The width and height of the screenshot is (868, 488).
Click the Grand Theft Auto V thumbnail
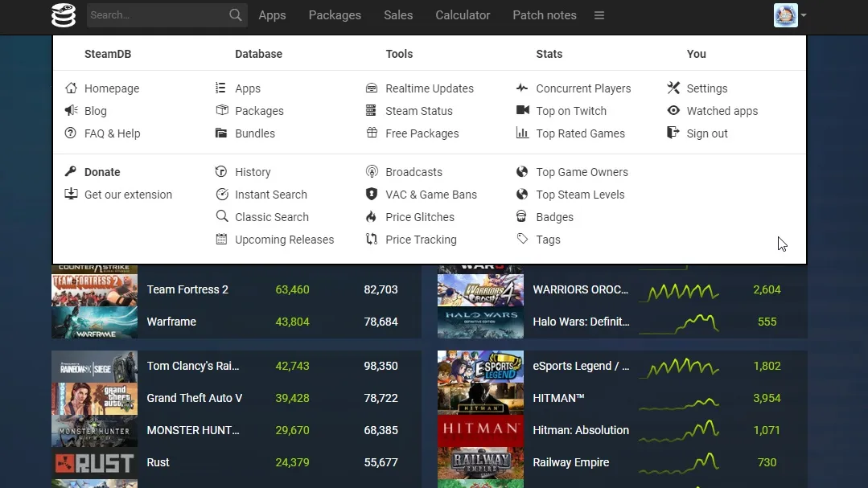tap(94, 398)
